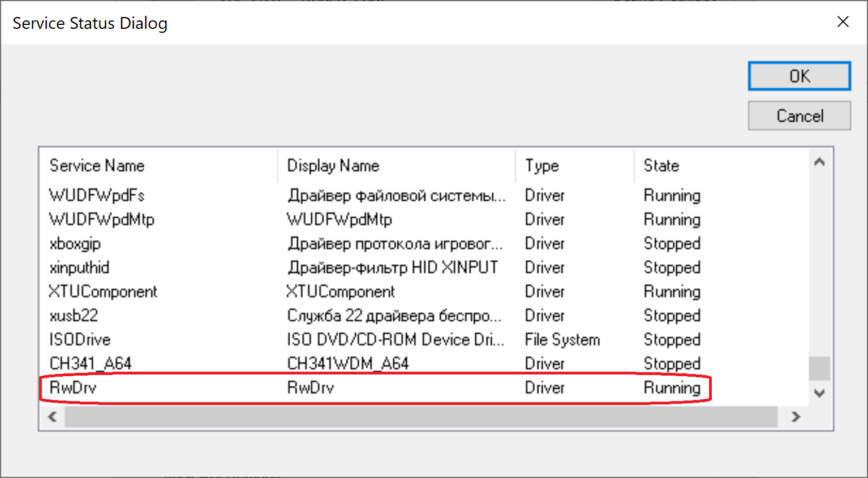Close the Service Status Dialog window
This screenshot has width=868, height=478.
pyautogui.click(x=843, y=22)
